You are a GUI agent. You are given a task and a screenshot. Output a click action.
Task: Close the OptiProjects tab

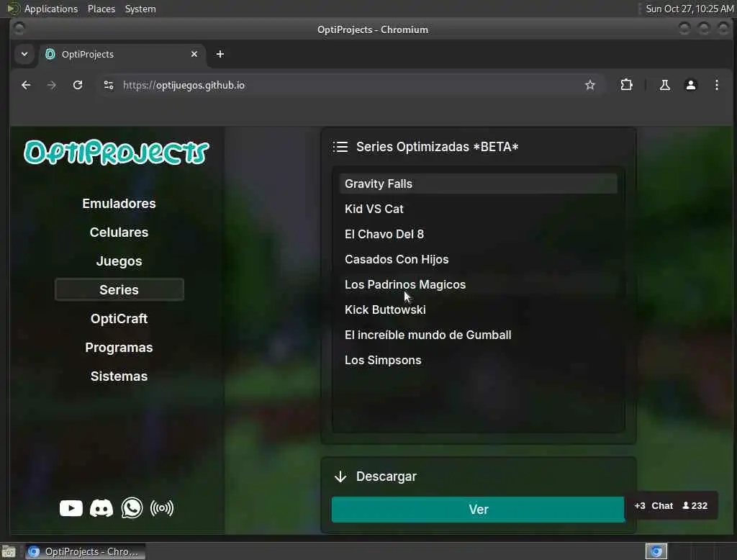pos(194,54)
